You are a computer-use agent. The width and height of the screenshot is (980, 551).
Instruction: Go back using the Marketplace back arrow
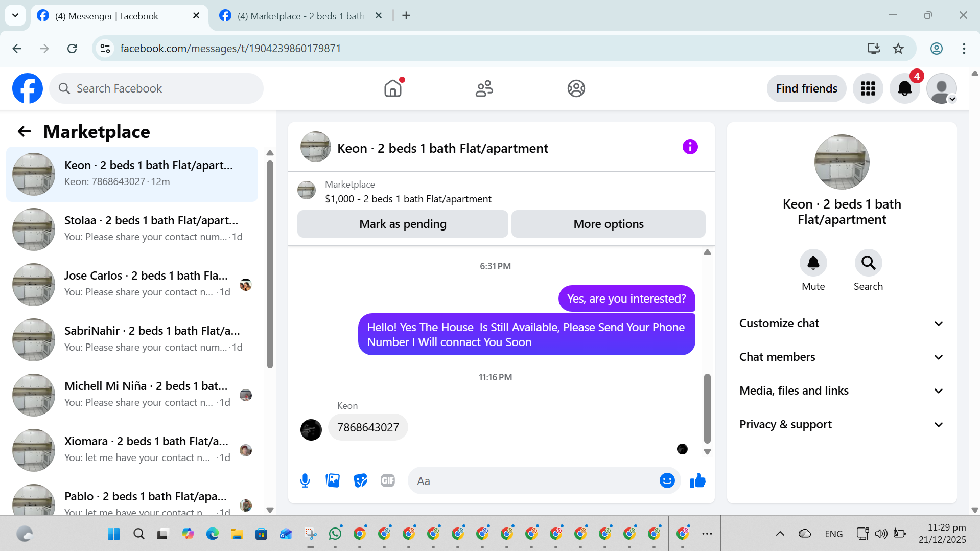point(25,132)
